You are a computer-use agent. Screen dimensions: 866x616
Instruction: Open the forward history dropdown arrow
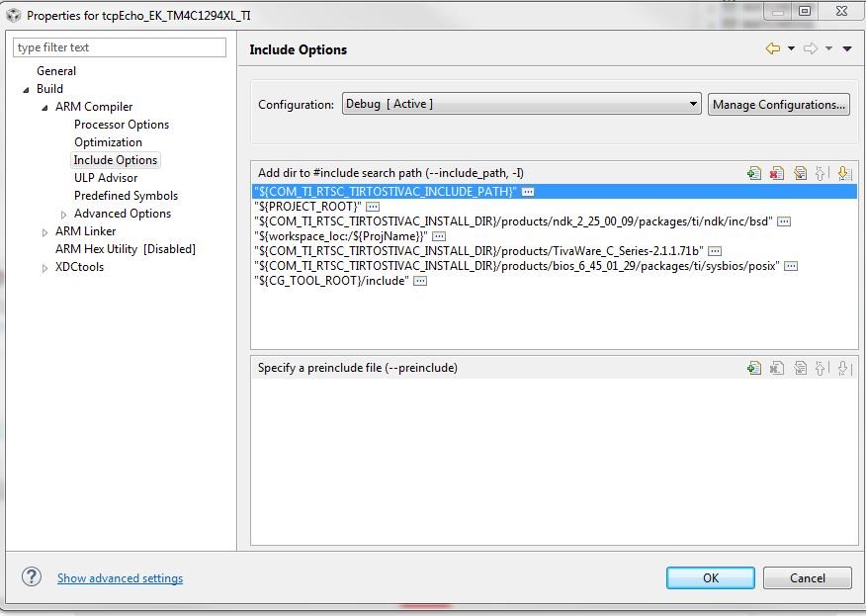828,48
